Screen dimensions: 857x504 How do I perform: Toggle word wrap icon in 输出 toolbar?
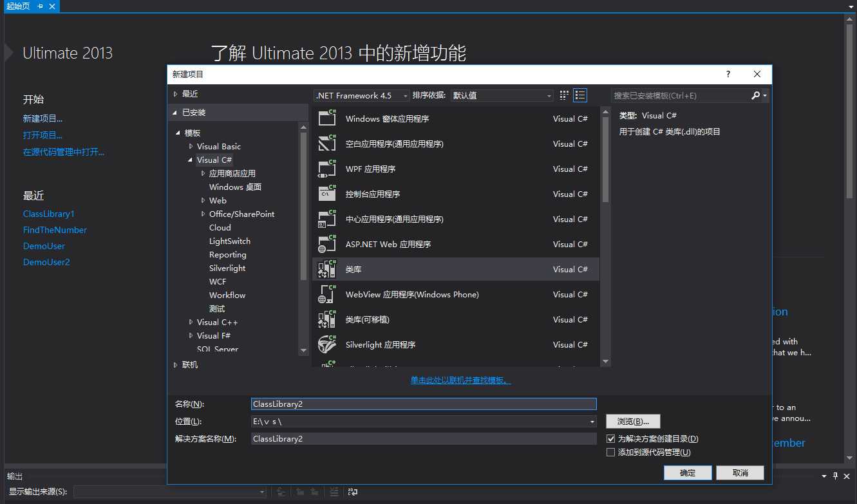point(352,492)
